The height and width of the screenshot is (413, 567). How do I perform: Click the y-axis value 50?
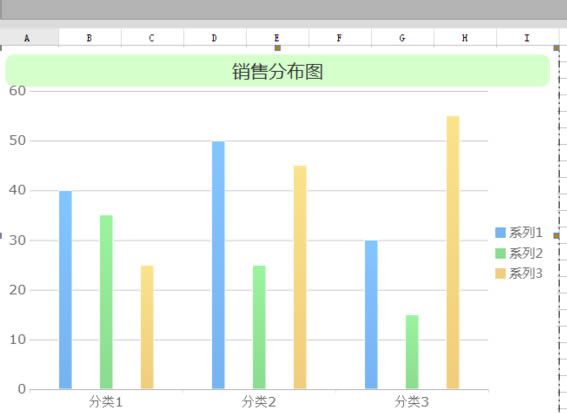18,141
